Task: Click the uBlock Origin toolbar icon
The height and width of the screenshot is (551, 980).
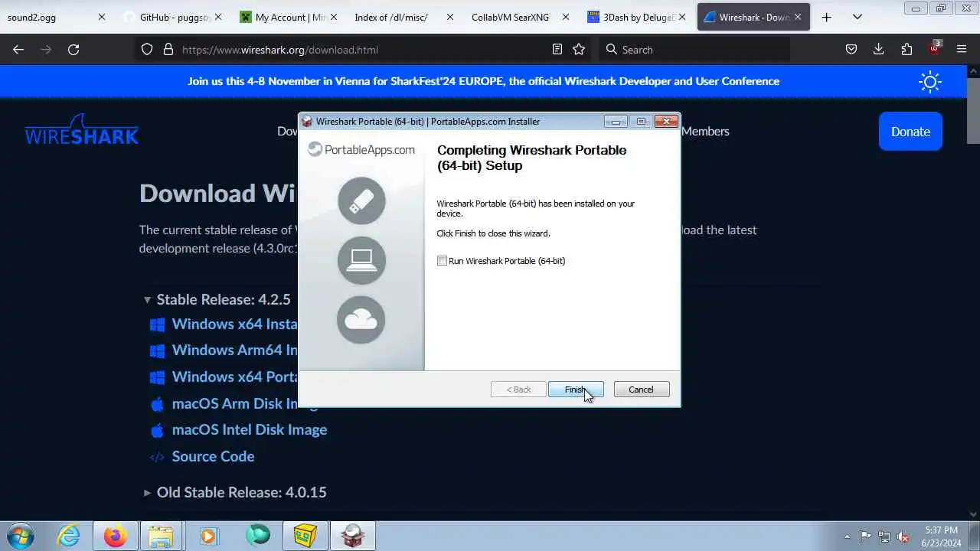Action: pos(934,50)
